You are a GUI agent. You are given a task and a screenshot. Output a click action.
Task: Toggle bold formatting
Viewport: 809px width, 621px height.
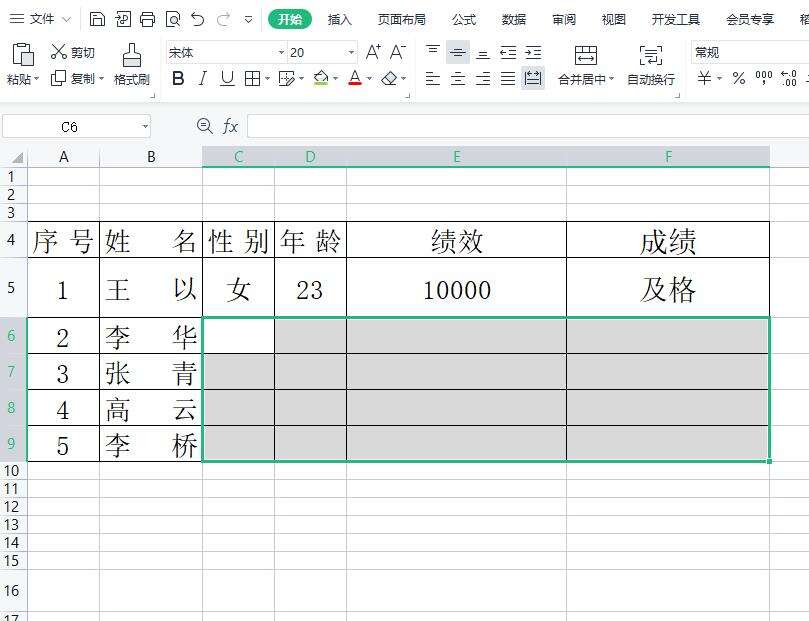tap(178, 78)
